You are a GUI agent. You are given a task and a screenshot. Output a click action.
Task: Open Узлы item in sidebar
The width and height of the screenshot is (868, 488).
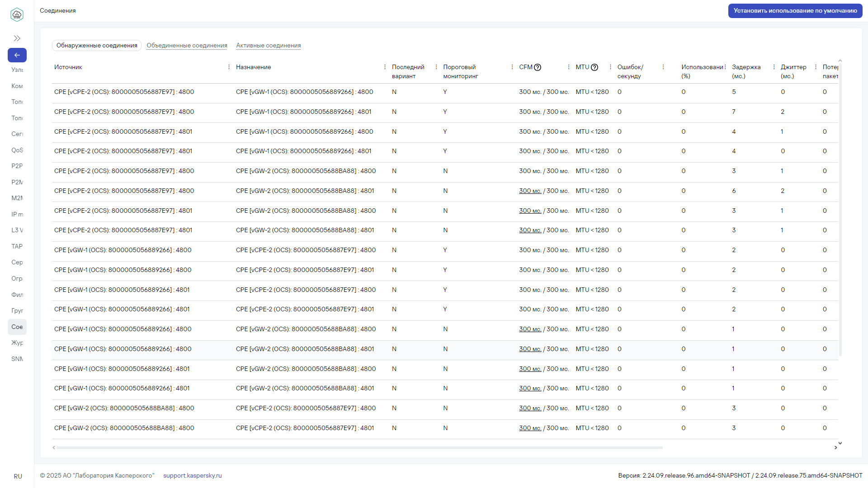pyautogui.click(x=17, y=70)
